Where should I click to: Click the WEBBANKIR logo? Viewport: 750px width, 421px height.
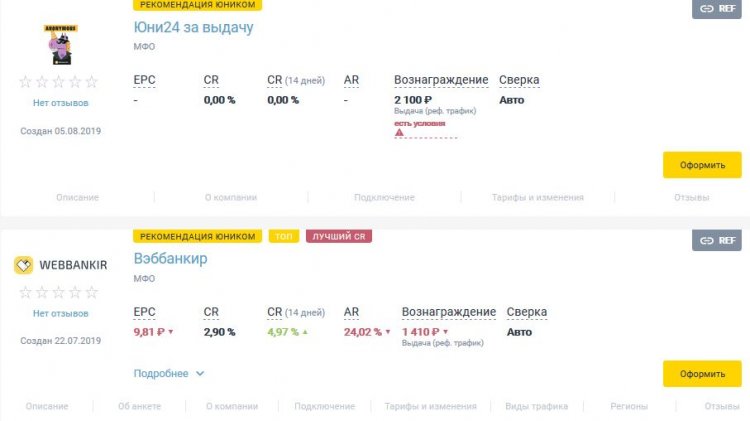[x=60, y=265]
